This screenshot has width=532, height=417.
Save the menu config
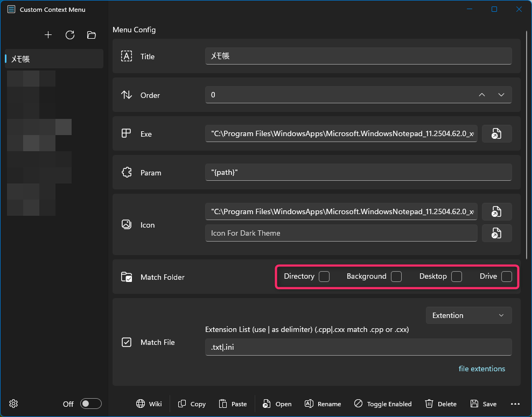click(x=484, y=404)
